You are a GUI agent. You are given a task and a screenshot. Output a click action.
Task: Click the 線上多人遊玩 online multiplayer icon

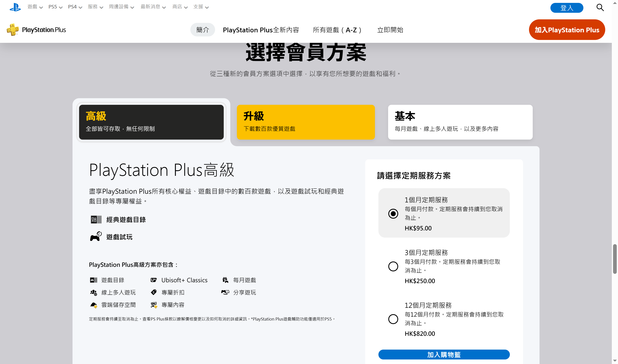coord(94,292)
